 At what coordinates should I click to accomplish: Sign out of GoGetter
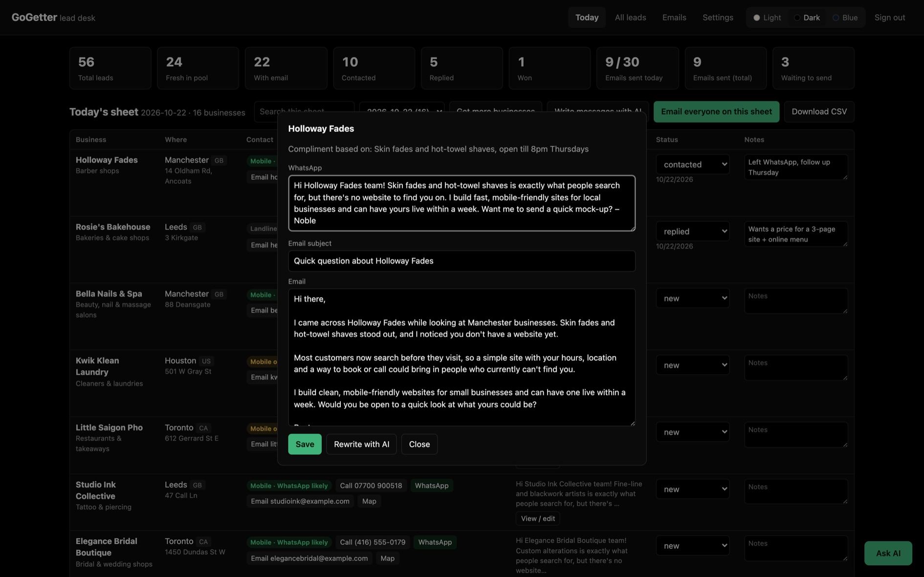[890, 18]
